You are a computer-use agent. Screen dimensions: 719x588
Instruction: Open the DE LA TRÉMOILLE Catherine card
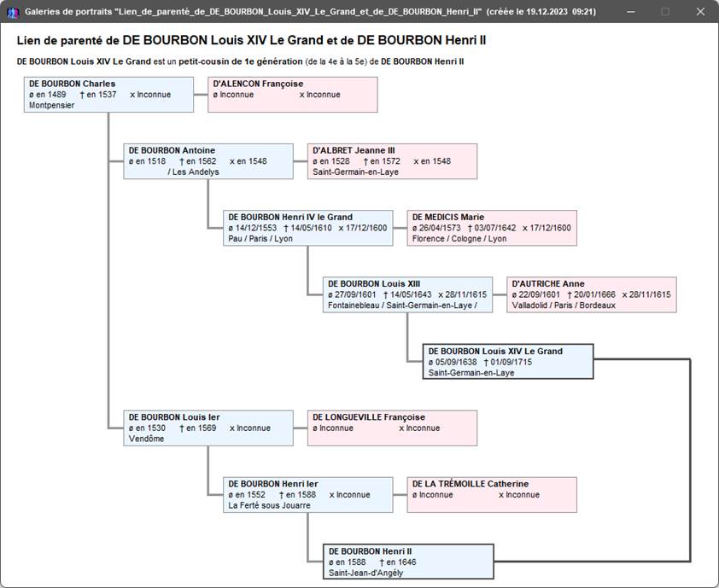click(492, 495)
